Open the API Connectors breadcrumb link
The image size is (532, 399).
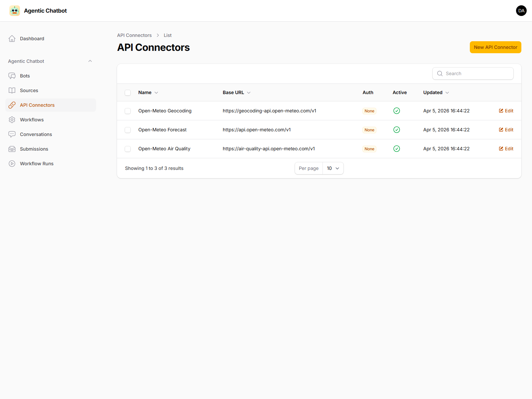(134, 35)
